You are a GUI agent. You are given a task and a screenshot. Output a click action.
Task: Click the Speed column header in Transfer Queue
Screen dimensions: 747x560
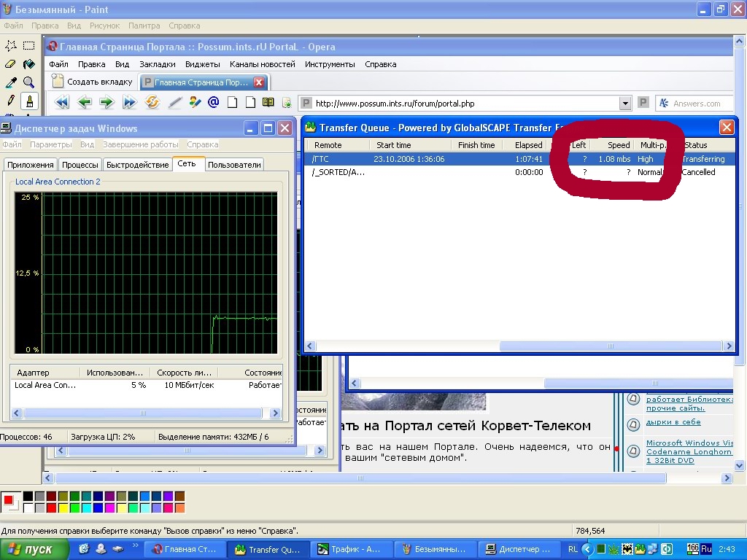coord(618,145)
